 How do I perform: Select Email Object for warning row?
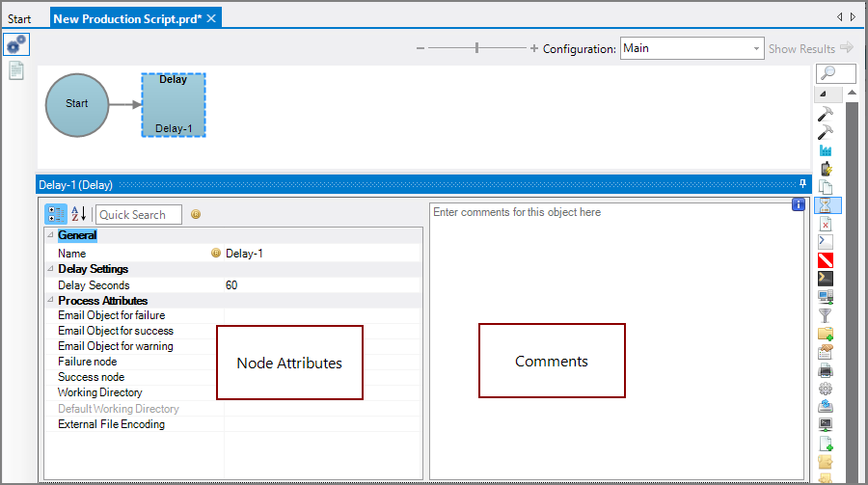point(233,346)
